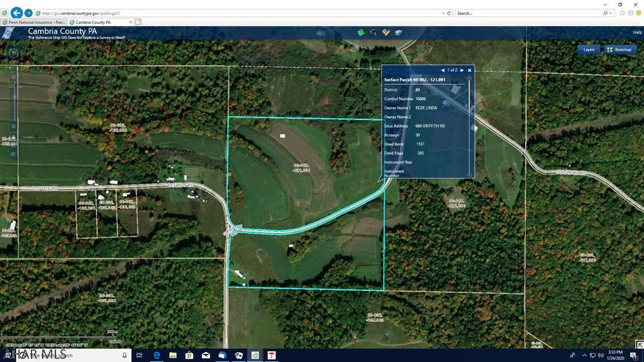Screen dimensions: 644x362
Task: Click the browser back arrow button
Action: coord(16,13)
